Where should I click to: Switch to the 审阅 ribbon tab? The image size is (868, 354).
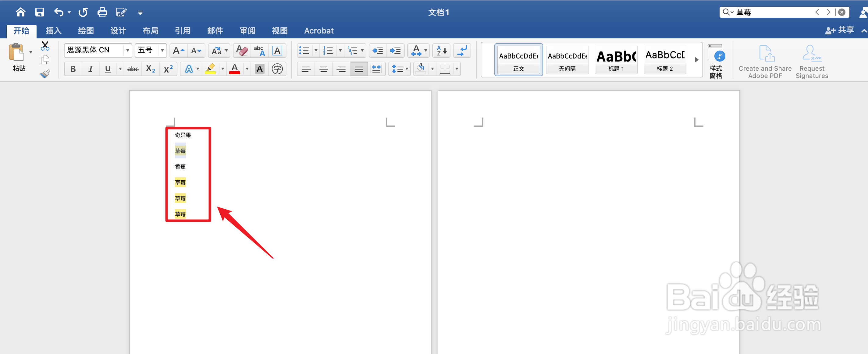(247, 31)
